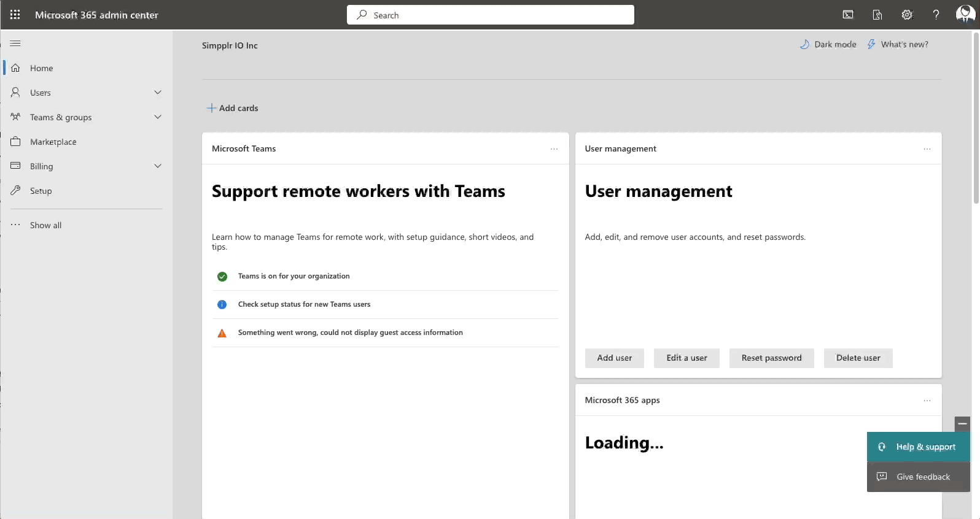Minimize the help and support panel
The width and height of the screenshot is (980, 519).
962,424
